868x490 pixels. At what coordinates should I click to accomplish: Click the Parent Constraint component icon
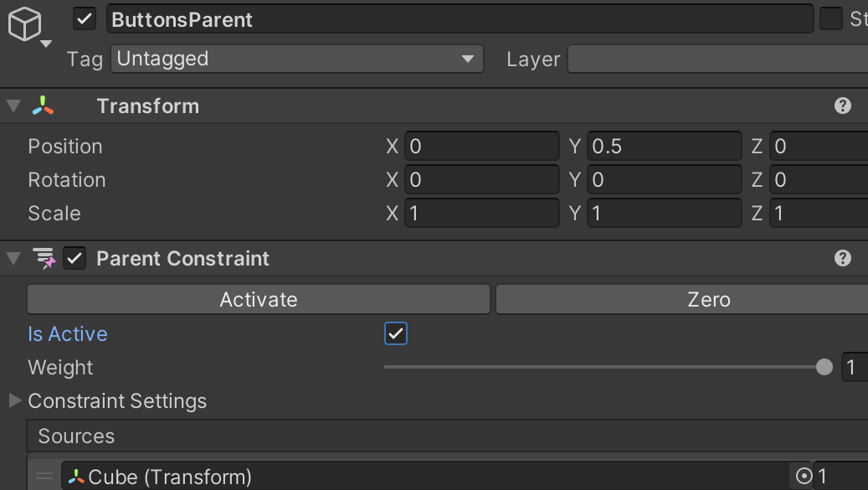pyautogui.click(x=44, y=258)
